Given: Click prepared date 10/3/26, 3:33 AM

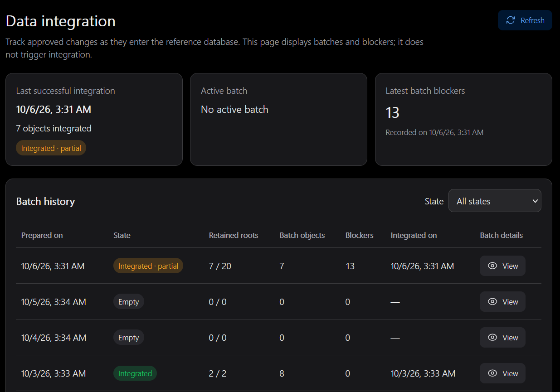Looking at the screenshot, I should pos(54,373).
